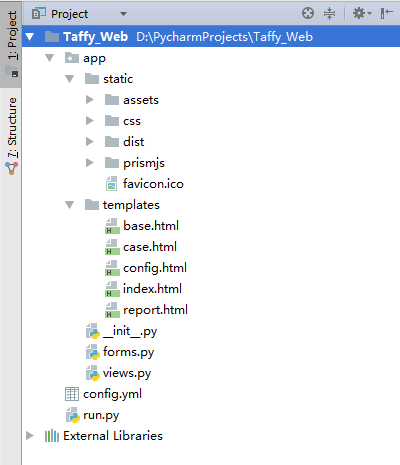Screen dimensions: 400x465
Task: Collapse the templates folder
Action: click(x=69, y=205)
